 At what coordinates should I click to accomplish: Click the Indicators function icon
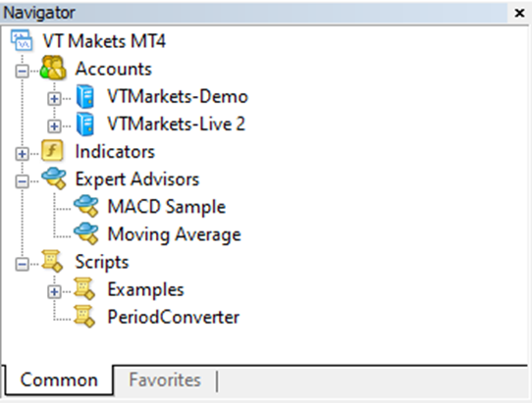tap(52, 150)
